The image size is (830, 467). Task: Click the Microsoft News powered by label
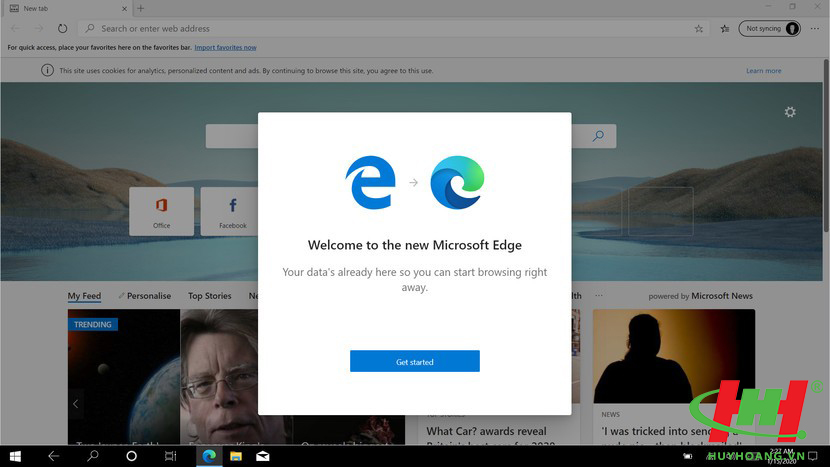700,296
